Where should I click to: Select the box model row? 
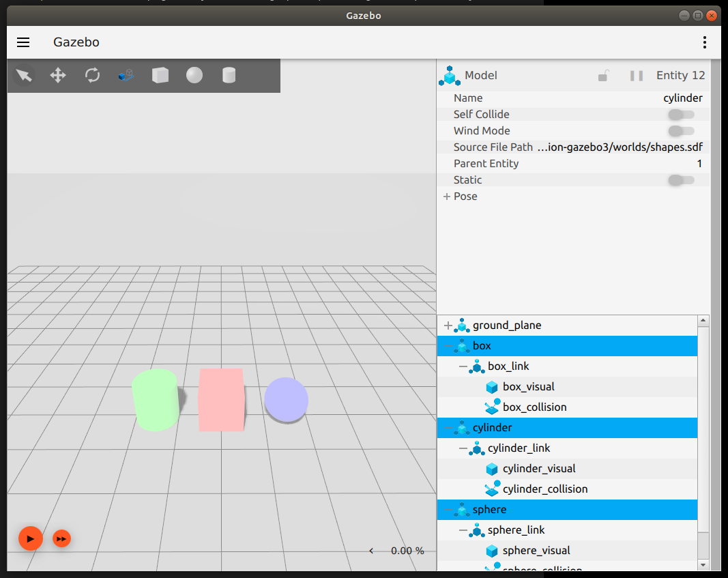pyautogui.click(x=568, y=346)
